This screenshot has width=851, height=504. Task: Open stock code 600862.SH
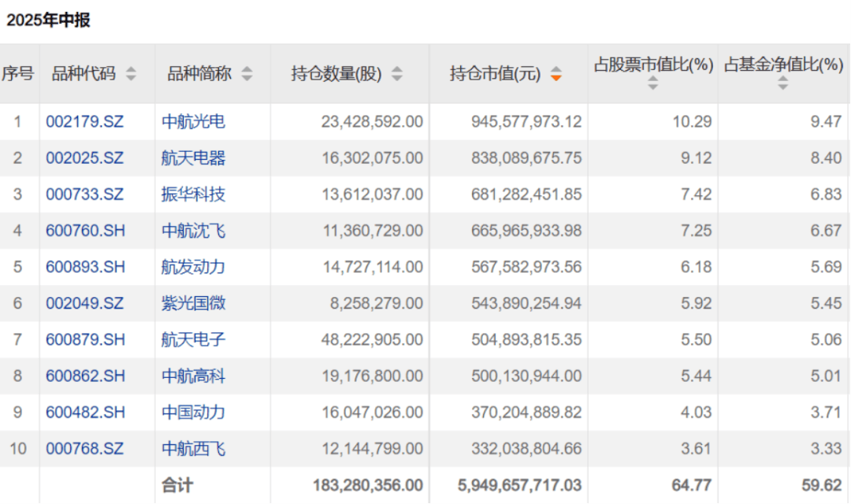(85, 376)
